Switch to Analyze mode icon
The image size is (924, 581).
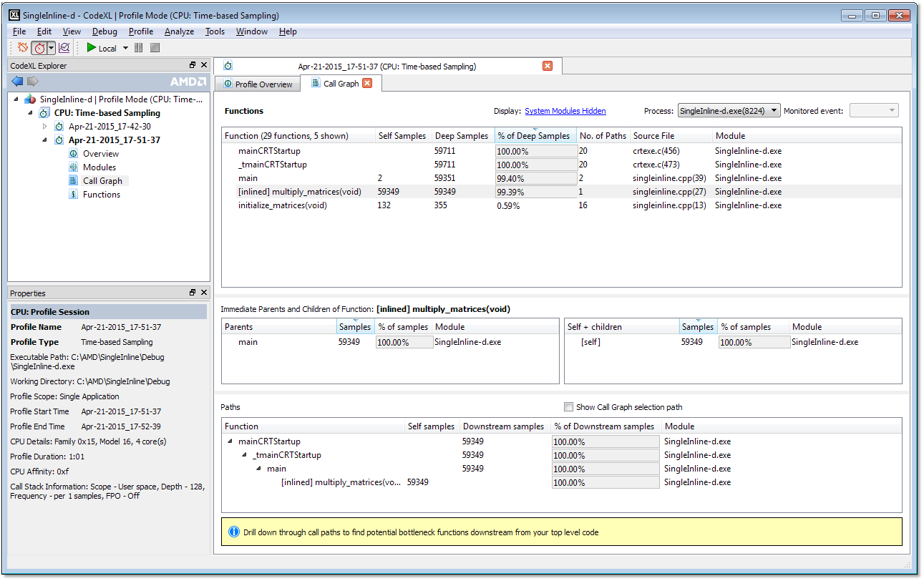pyautogui.click(x=64, y=48)
